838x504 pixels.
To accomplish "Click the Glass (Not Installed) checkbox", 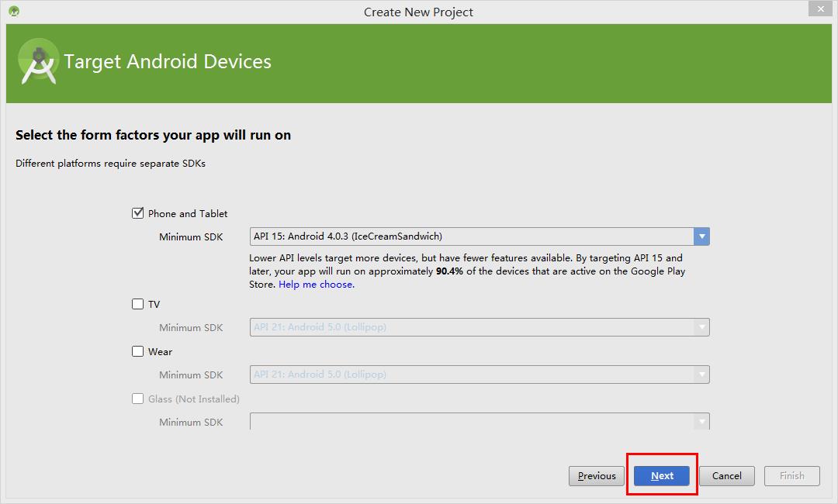I will point(137,399).
